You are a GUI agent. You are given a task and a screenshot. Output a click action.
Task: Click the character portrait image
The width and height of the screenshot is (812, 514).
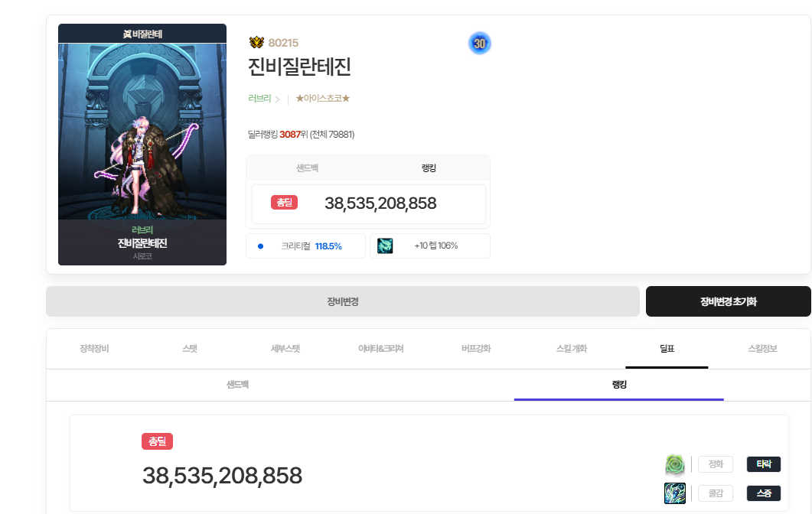tap(142, 132)
